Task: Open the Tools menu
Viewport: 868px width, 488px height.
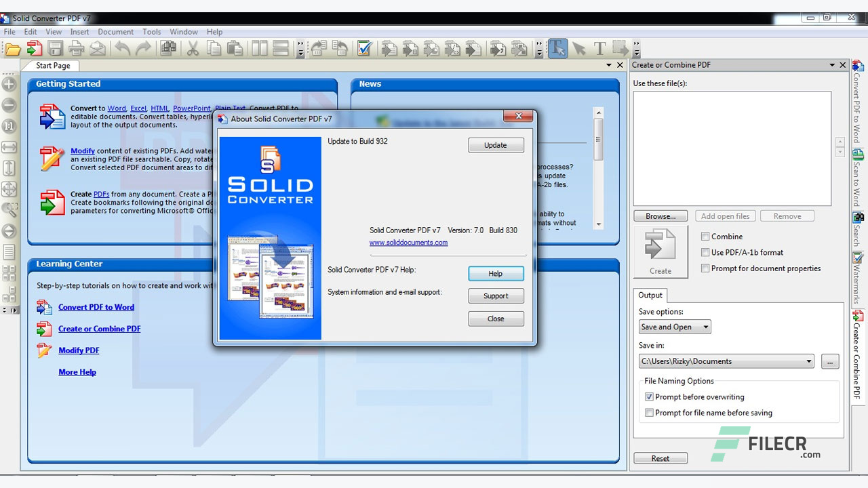Action: pos(152,32)
